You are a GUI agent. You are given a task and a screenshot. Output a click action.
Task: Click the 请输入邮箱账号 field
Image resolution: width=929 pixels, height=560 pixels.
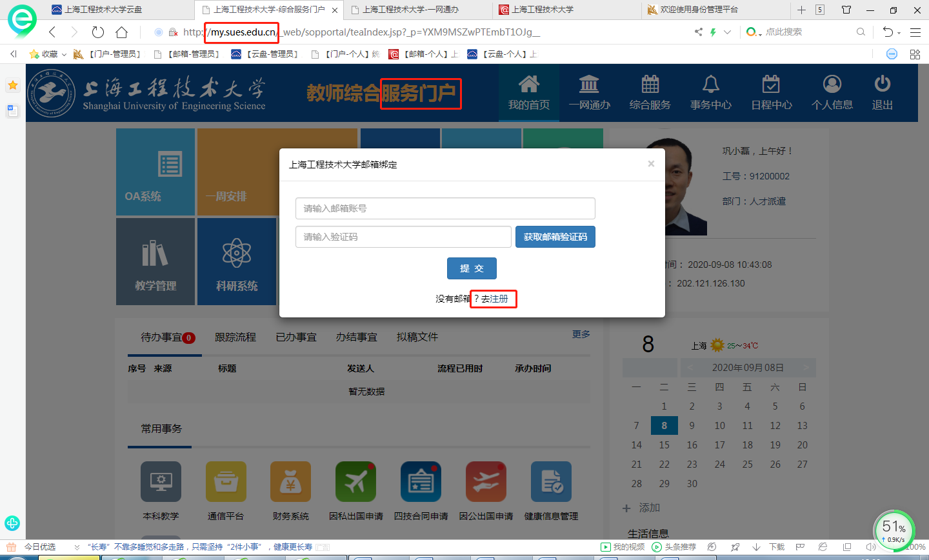(x=445, y=208)
